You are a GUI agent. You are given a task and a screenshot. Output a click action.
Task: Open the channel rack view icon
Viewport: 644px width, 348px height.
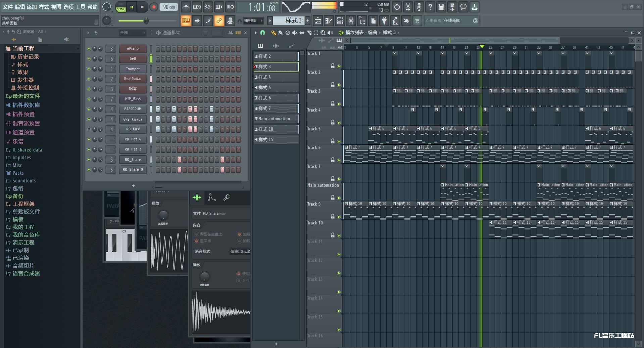[x=340, y=21]
